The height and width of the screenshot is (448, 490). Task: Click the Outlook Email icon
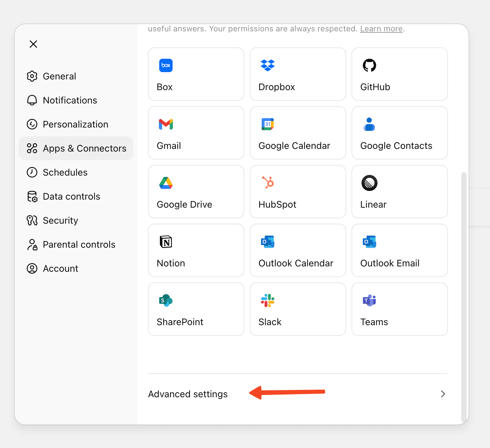coord(370,242)
